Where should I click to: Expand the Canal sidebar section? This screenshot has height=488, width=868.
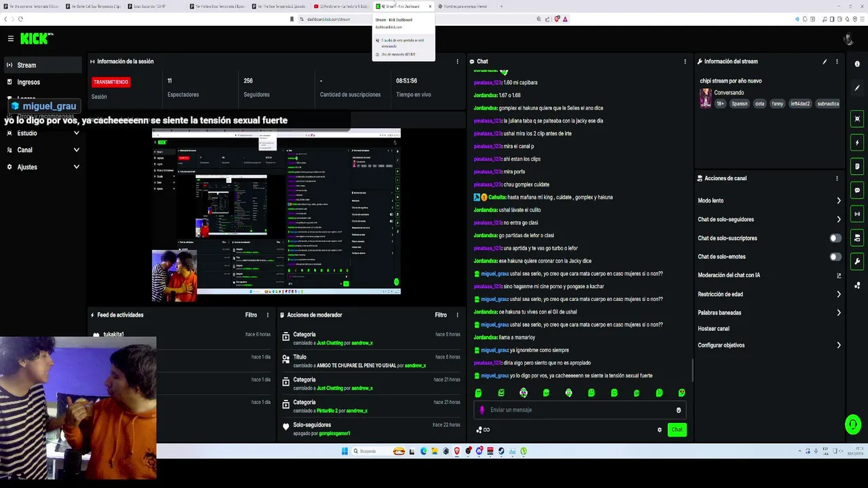coord(42,150)
